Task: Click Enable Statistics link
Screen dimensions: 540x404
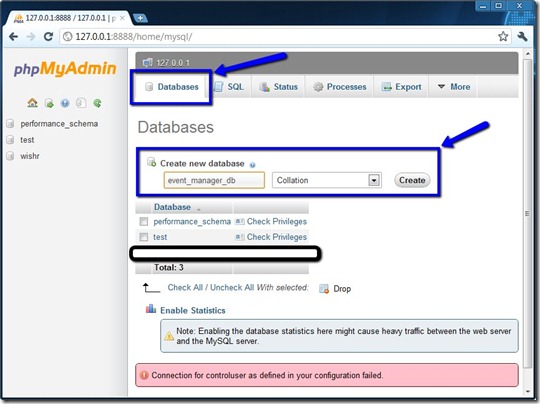Action: (x=193, y=310)
